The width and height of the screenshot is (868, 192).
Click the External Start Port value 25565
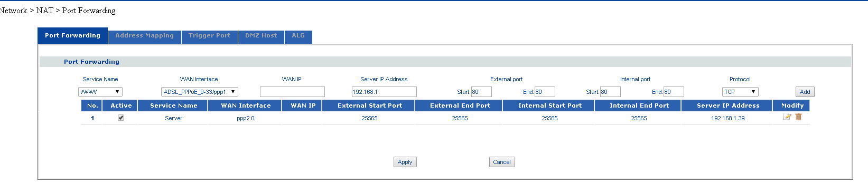tap(369, 118)
